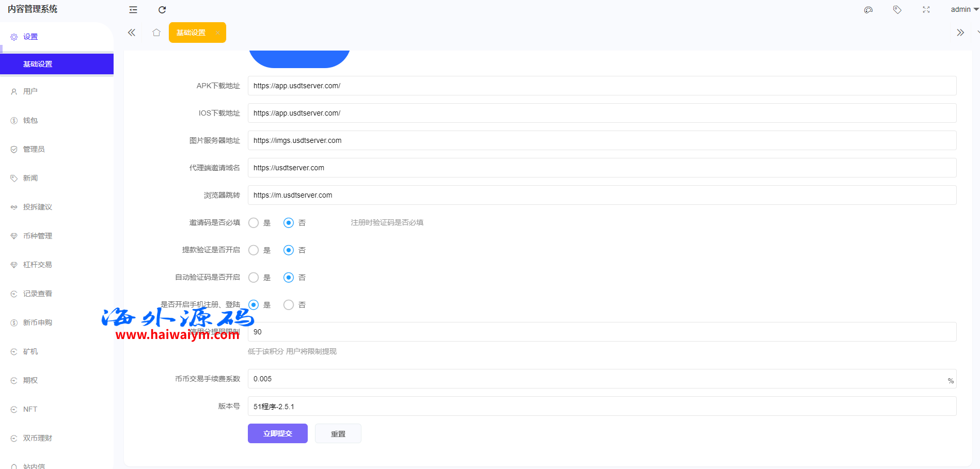Select 是 for 邀请码是否必填
980x469 pixels.
254,223
